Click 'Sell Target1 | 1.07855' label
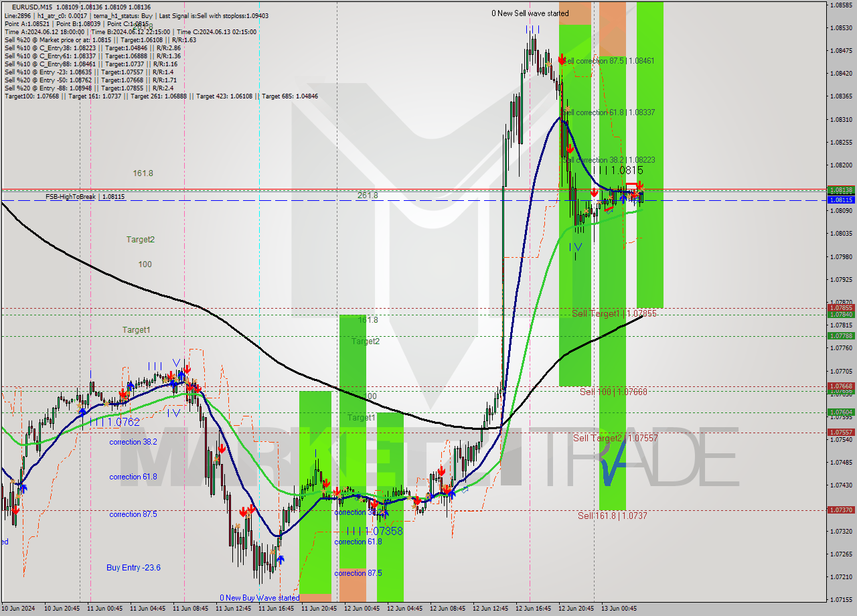The image size is (857, 616). (x=614, y=313)
